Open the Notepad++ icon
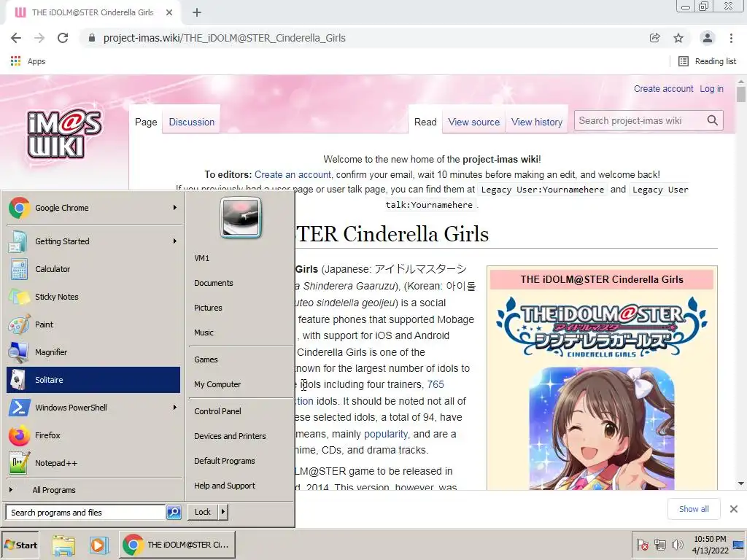The width and height of the screenshot is (747, 560). pyautogui.click(x=19, y=463)
